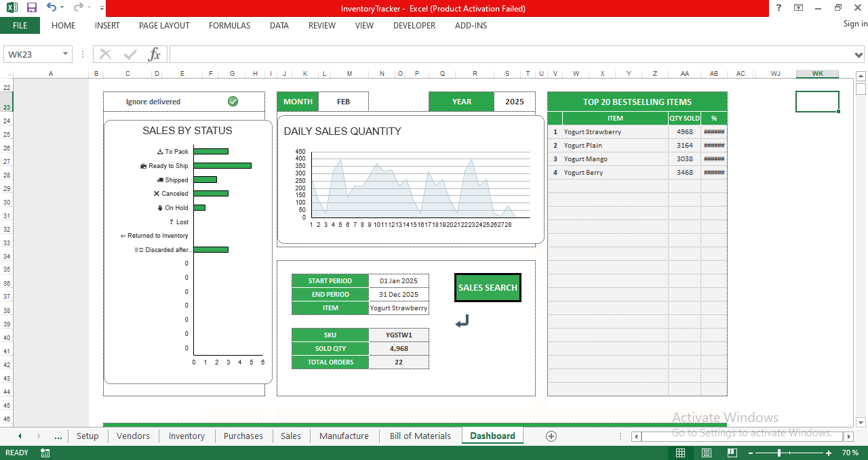Open the Name Box dropdown arrow
Screen dimensions: 868x460
pos(65,54)
